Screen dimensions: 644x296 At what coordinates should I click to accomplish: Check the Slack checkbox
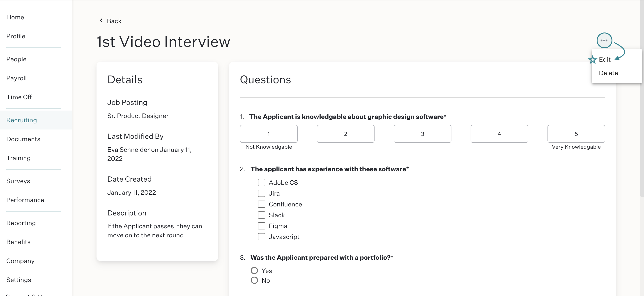click(261, 215)
